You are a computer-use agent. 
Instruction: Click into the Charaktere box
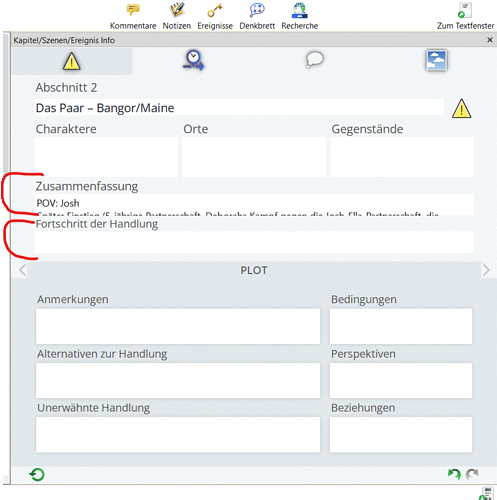pyautogui.click(x=106, y=157)
